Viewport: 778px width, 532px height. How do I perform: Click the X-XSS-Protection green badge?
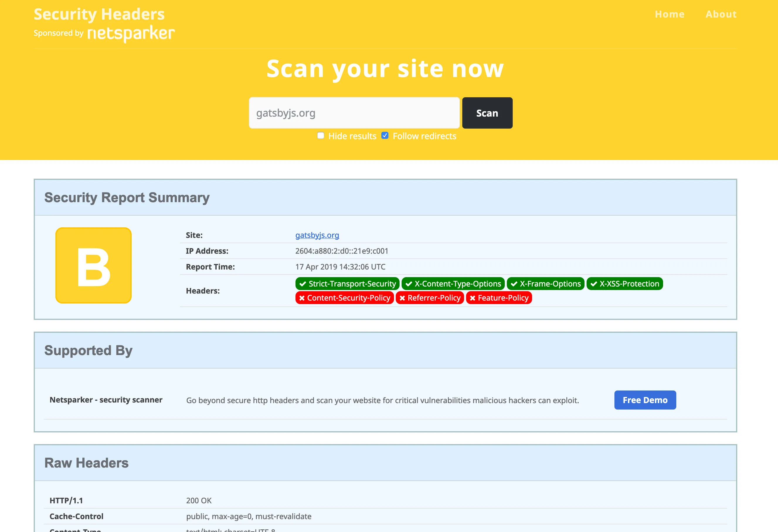[624, 283]
